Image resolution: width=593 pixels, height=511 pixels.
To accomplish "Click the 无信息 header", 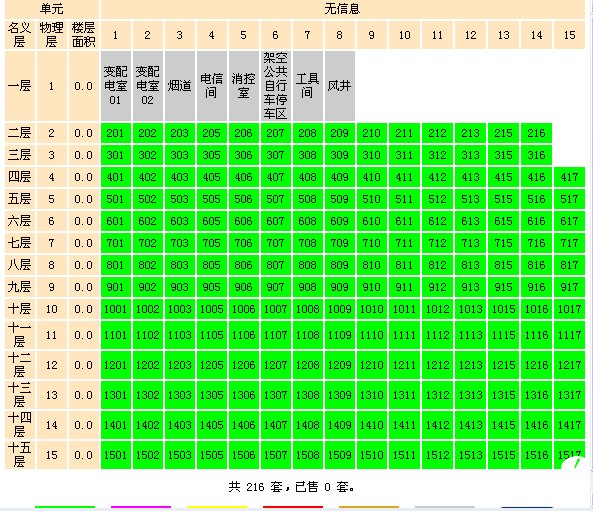I will click(x=342, y=9).
